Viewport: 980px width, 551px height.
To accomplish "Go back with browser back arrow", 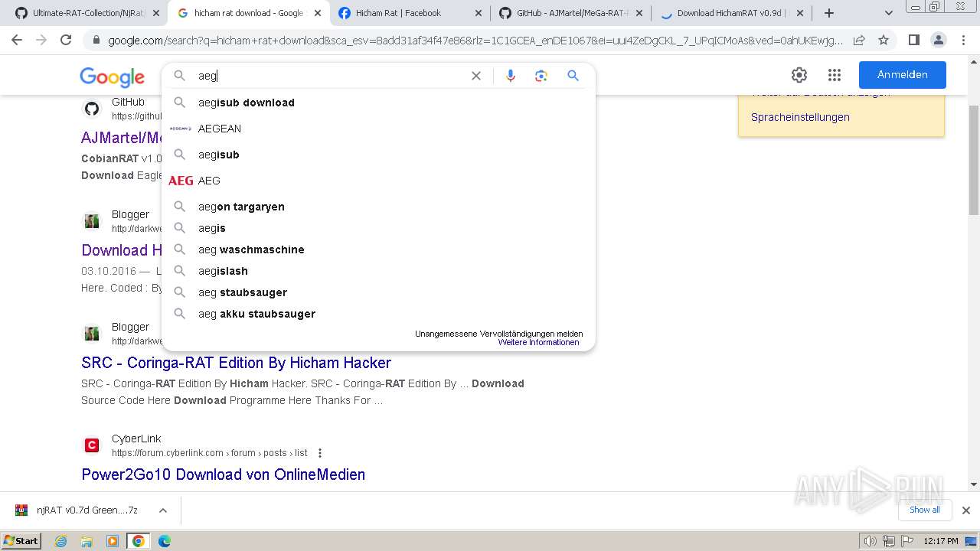I will pyautogui.click(x=17, y=40).
